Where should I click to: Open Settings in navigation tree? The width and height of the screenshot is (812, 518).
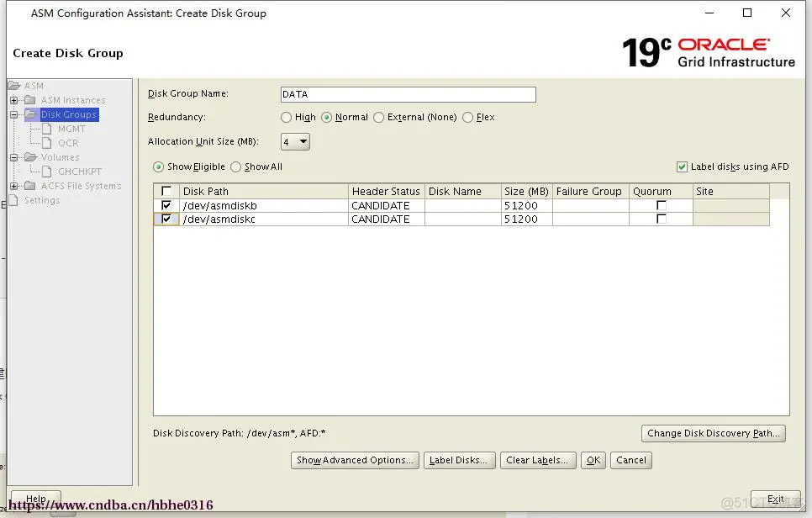click(42, 200)
